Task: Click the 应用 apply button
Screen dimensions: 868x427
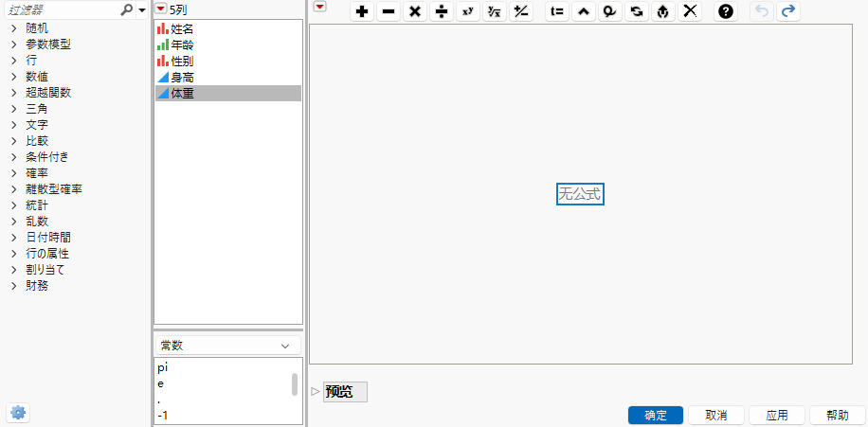Action: [x=777, y=416]
